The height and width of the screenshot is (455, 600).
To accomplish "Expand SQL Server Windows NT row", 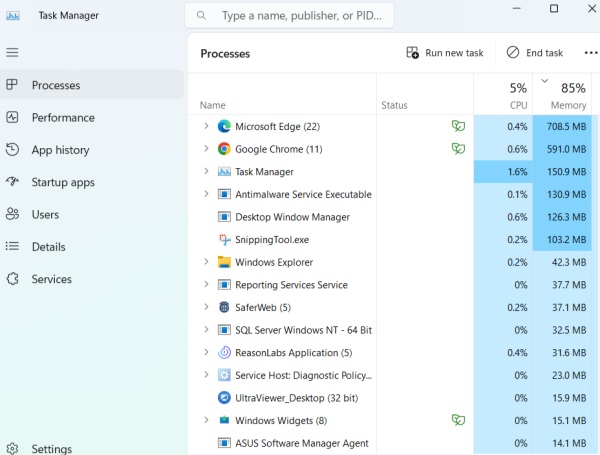I will 206,329.
